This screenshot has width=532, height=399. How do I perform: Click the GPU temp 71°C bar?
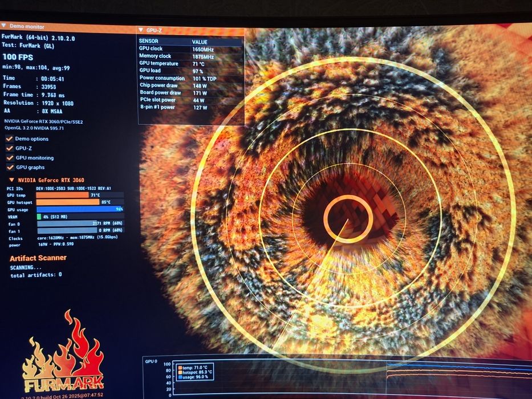pyautogui.click(x=80, y=195)
